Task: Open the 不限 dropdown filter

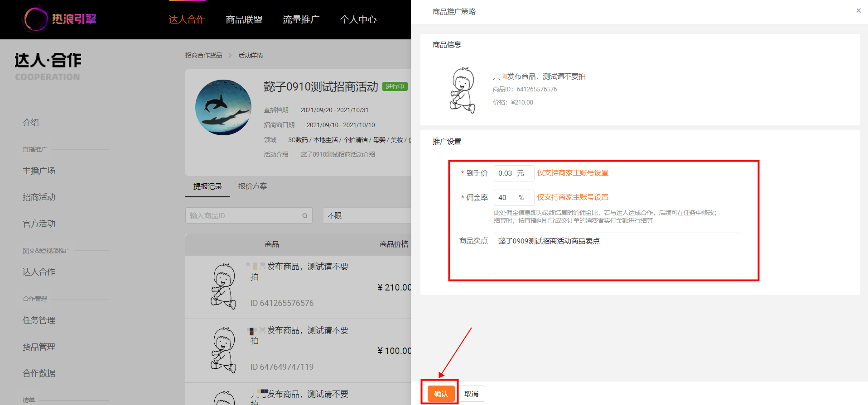Action: point(367,216)
